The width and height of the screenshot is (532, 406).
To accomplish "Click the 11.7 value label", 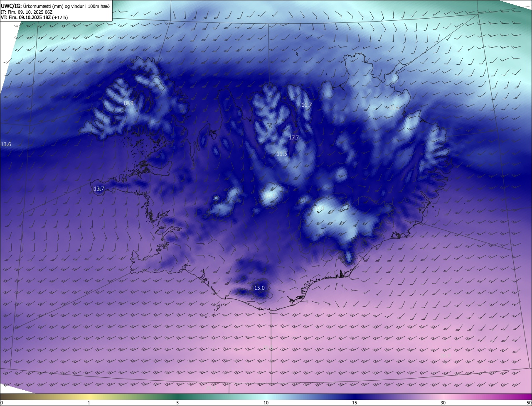I will (x=307, y=105).
